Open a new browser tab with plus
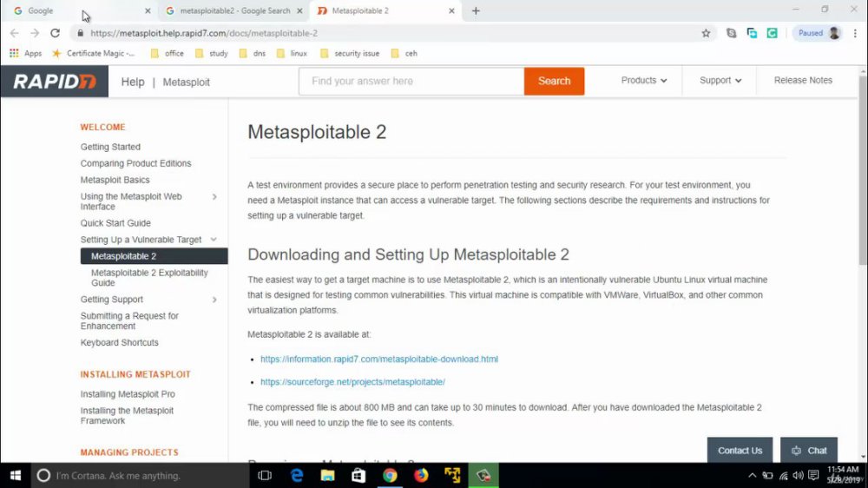The height and width of the screenshot is (488, 868). [x=476, y=10]
